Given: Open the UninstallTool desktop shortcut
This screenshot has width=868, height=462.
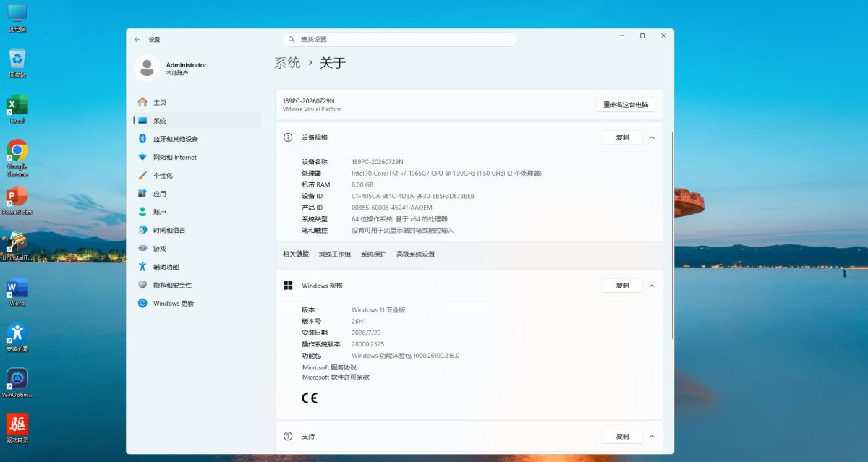Looking at the screenshot, I should tap(17, 246).
